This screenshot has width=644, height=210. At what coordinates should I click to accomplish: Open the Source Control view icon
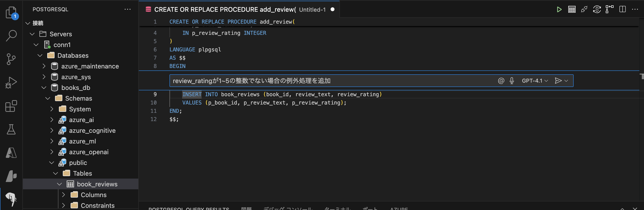pos(11,59)
